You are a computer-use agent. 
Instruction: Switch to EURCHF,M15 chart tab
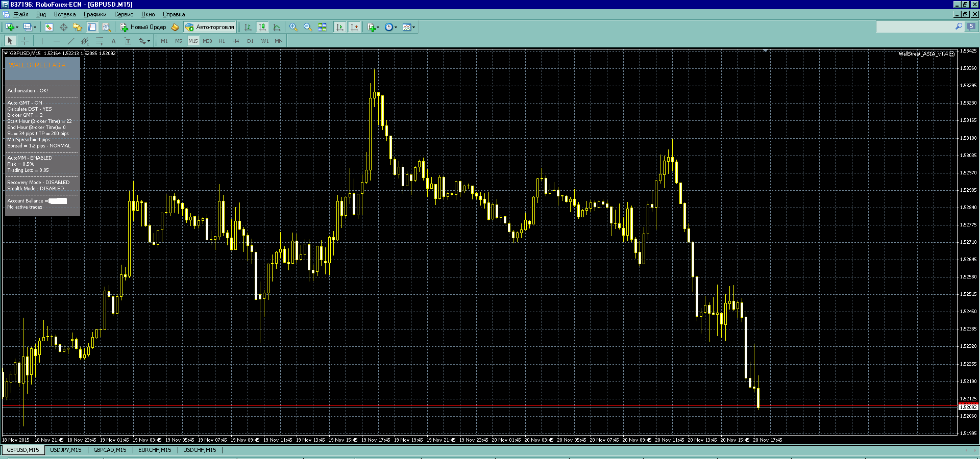pos(155,450)
